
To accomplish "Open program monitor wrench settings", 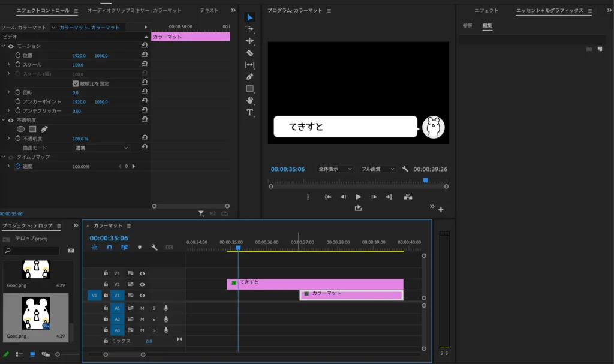I will [x=405, y=169].
